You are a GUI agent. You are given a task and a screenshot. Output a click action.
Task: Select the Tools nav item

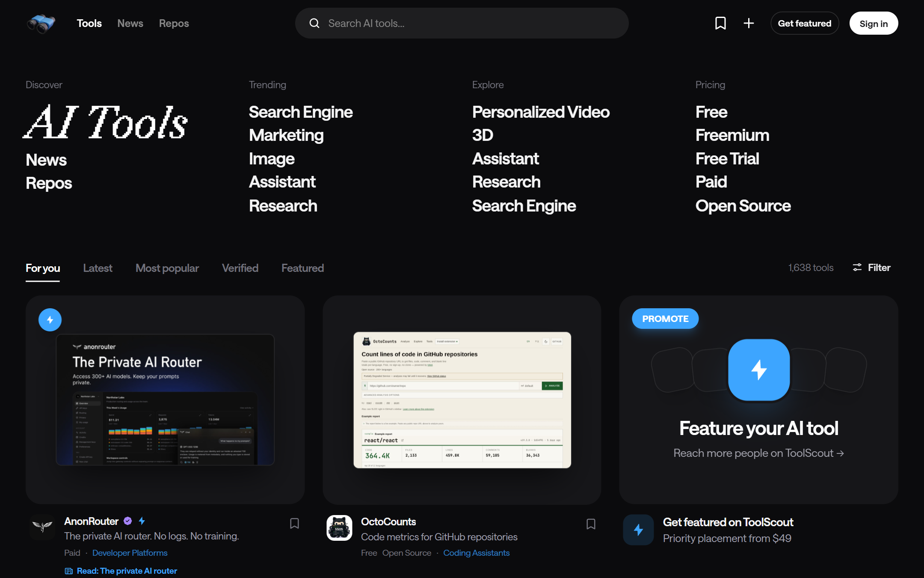click(89, 24)
